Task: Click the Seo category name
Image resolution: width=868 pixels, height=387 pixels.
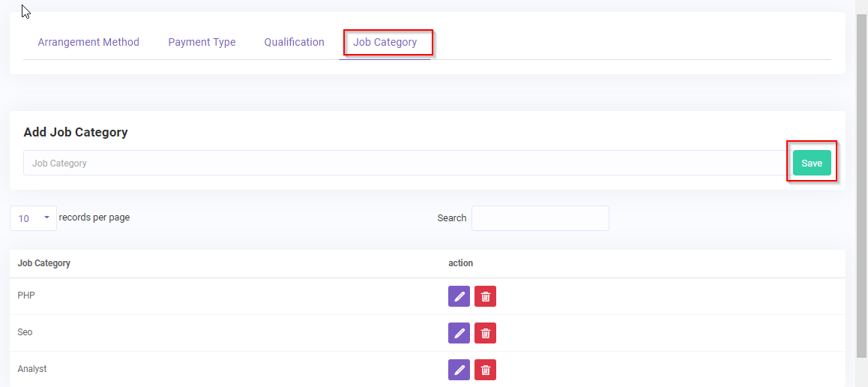Action: pyautogui.click(x=25, y=332)
